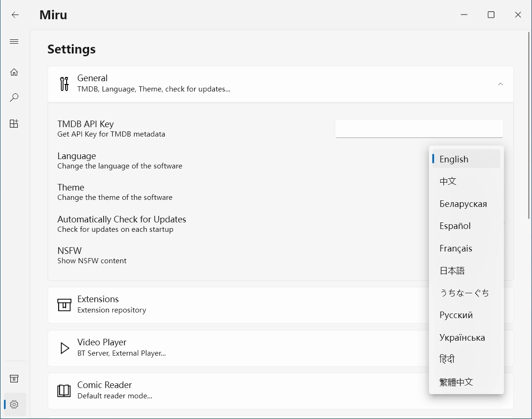Go to Home in sidebar

14,72
